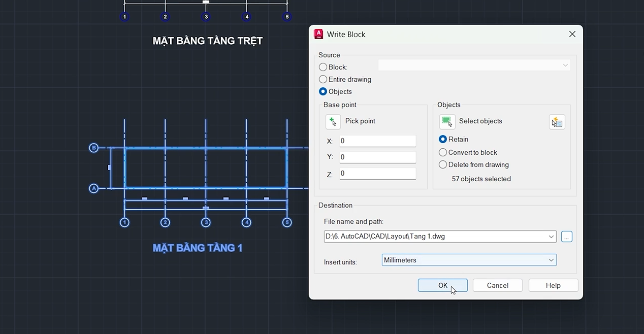This screenshot has width=644, height=334.
Task: Expand the File name and path dropdown
Action: point(552,237)
